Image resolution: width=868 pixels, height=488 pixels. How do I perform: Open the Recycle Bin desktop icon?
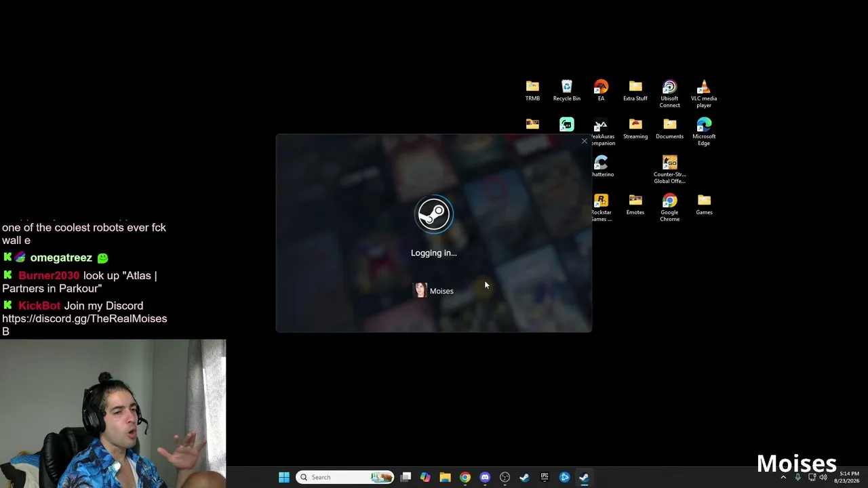[x=567, y=90]
